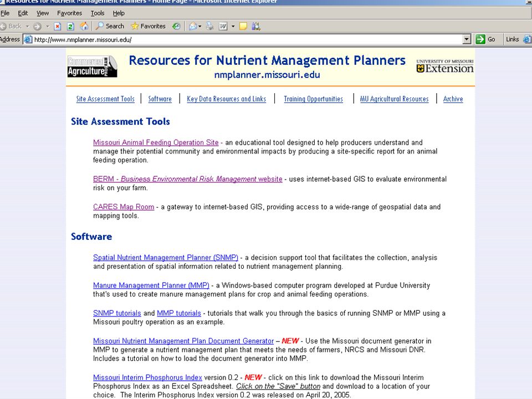Jump to Software nav link
The height and width of the screenshot is (399, 532).
point(160,99)
